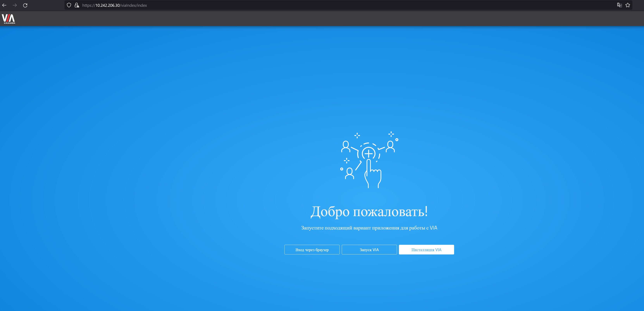Click the padlock site security icon
The image size is (644, 311).
(77, 5)
